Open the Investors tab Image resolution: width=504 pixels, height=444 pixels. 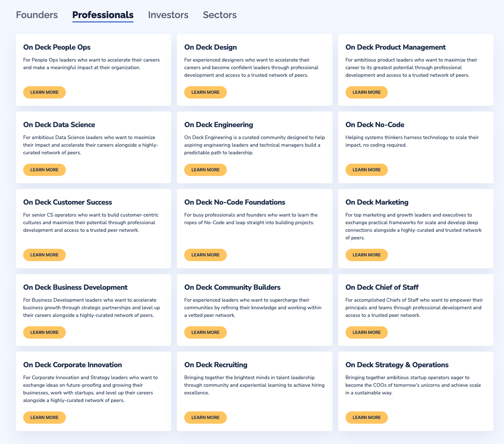click(168, 15)
